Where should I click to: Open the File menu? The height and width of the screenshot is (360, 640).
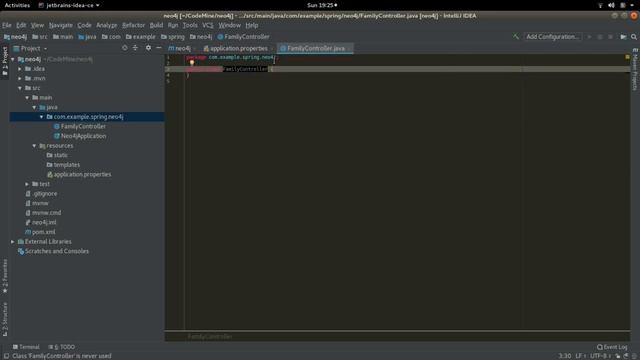[7, 25]
